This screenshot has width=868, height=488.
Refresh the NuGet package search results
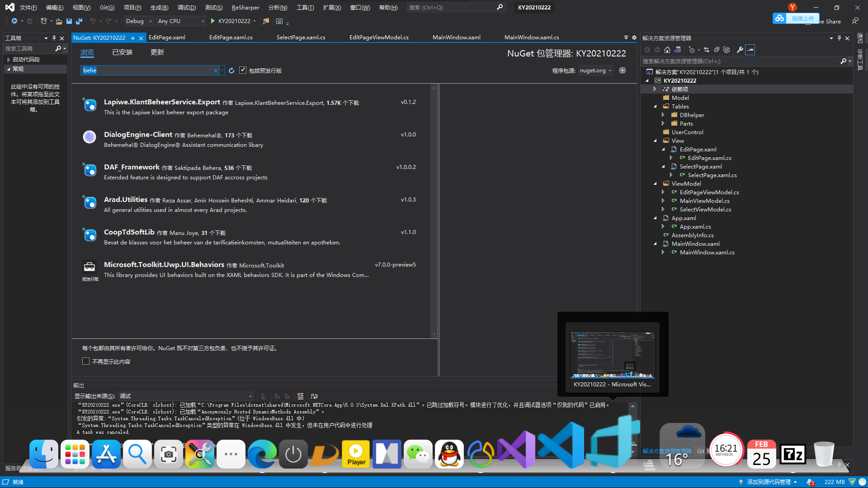[x=231, y=70]
